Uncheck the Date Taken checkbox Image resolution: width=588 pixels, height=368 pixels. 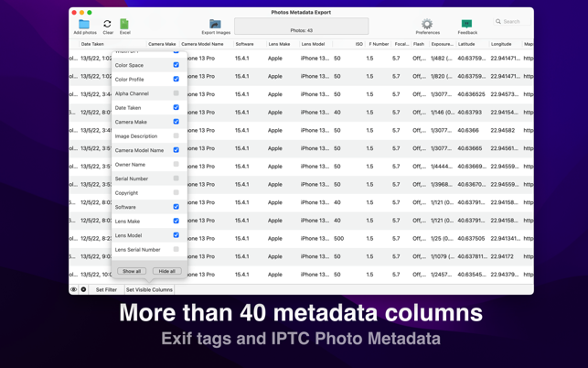pos(176,107)
